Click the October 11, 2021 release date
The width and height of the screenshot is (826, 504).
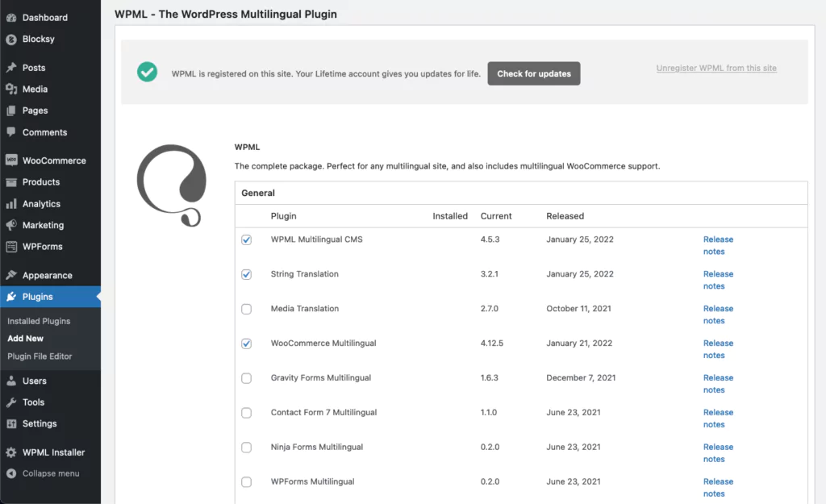point(578,309)
